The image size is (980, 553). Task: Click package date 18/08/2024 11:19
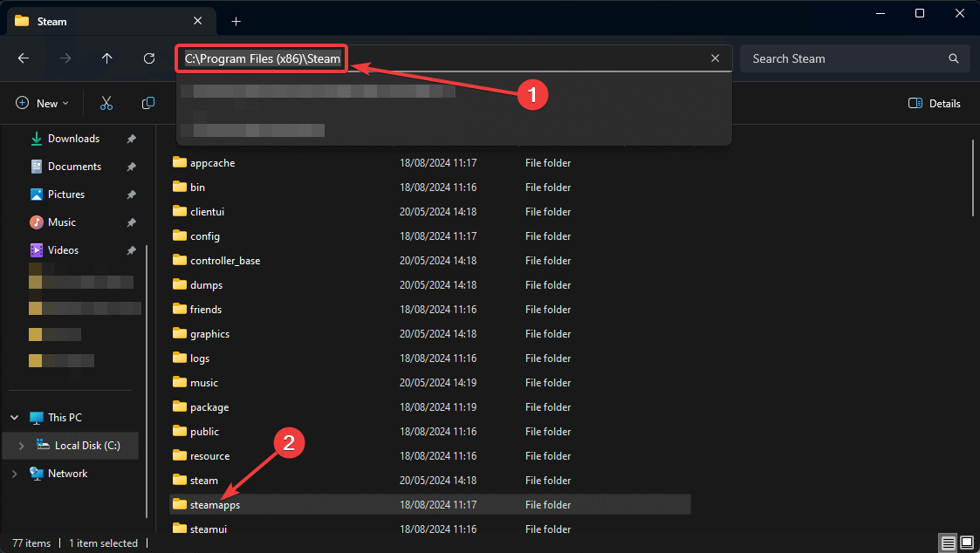tap(438, 406)
